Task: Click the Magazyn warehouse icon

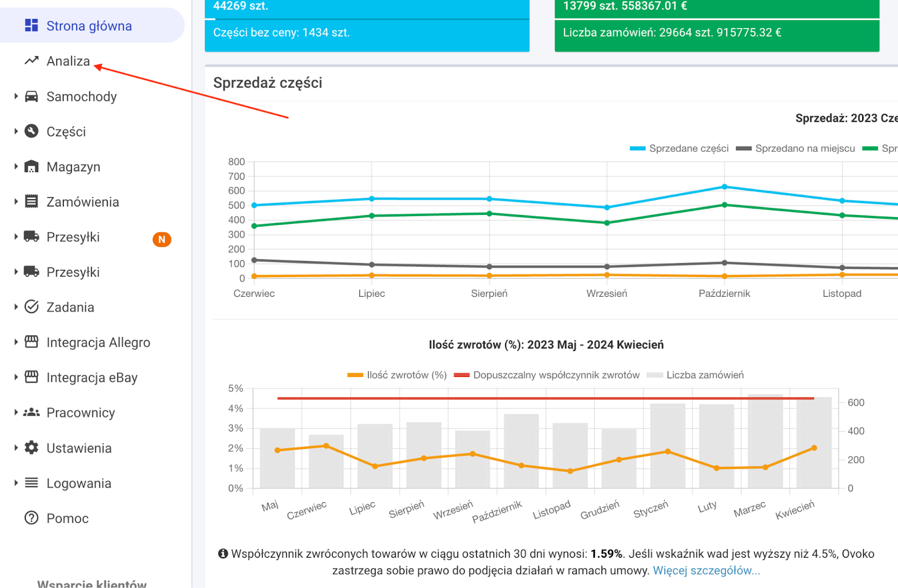Action: click(31, 167)
